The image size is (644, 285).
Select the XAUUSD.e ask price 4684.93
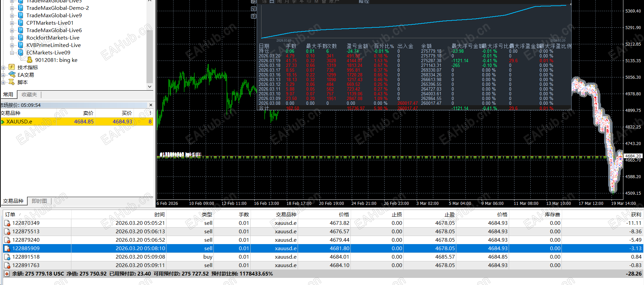(x=122, y=122)
